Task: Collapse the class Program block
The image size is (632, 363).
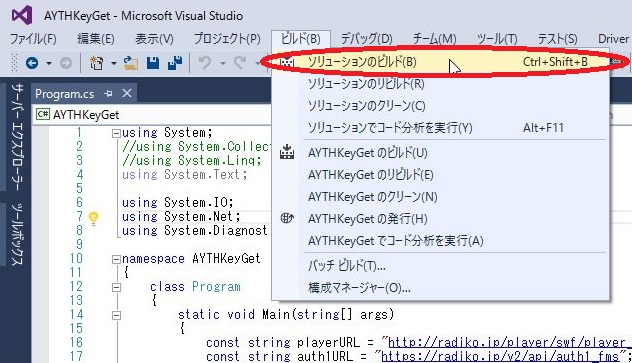Action: (116, 287)
